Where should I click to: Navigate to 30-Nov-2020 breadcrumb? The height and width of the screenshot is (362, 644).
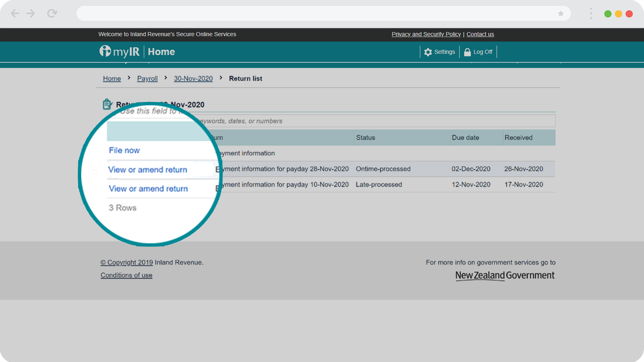193,78
